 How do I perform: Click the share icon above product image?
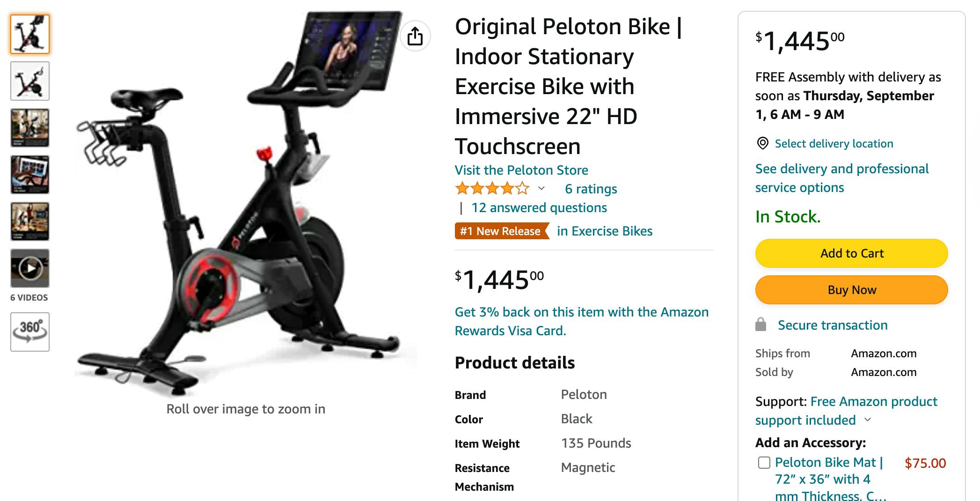click(415, 36)
